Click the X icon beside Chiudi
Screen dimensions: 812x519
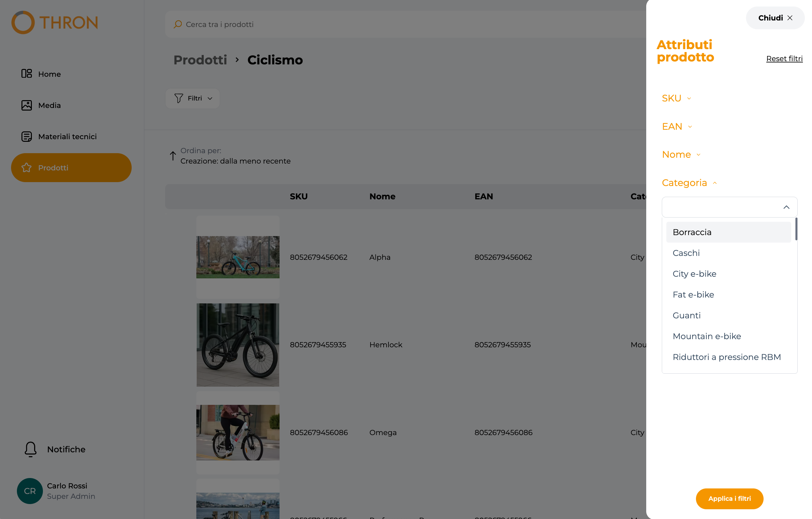tap(790, 18)
